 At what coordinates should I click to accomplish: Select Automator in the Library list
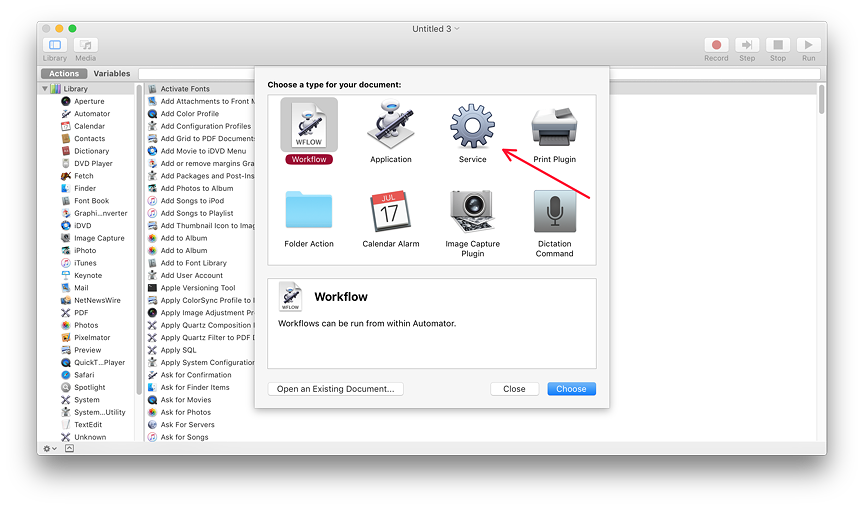click(92, 114)
